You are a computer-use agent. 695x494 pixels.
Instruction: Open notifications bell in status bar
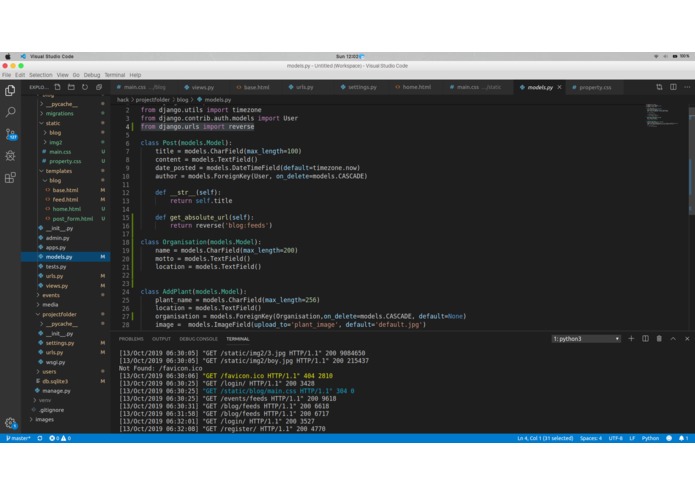(683, 438)
